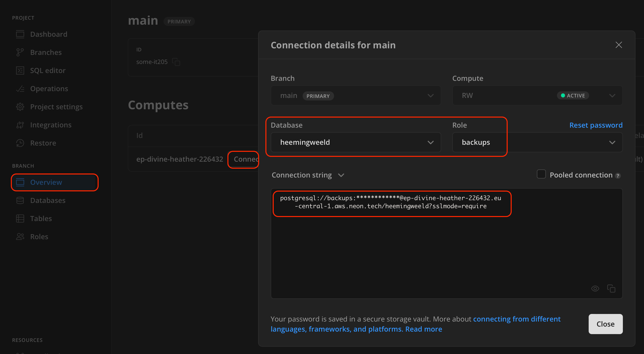Open the SQL editor
This screenshot has height=354, width=644.
[48, 70]
